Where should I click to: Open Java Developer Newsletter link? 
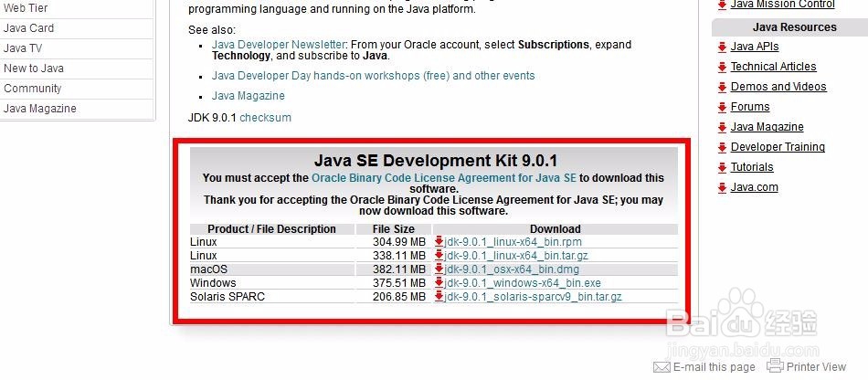[x=279, y=44]
